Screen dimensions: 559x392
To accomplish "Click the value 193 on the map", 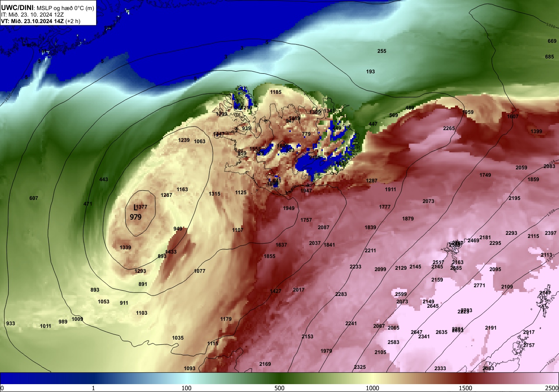I will 370,71.
